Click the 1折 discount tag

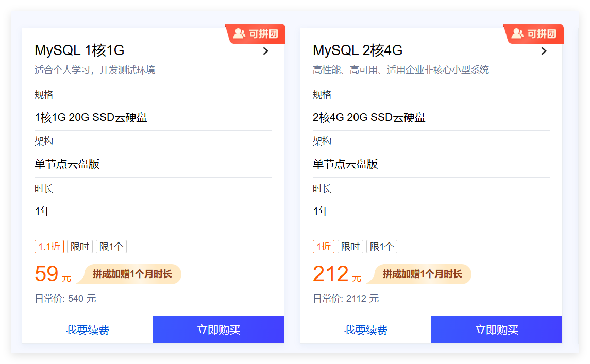pyautogui.click(x=324, y=247)
